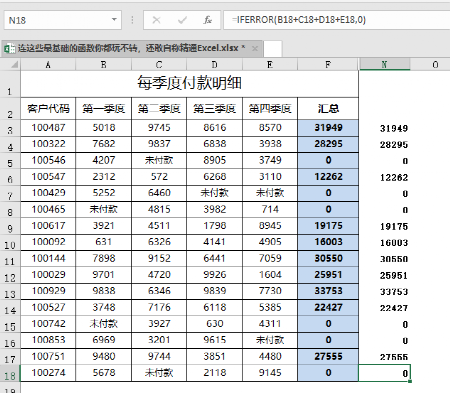The image size is (450, 393).
Task: Select summary cell 31949 in column F
Action: (328, 128)
